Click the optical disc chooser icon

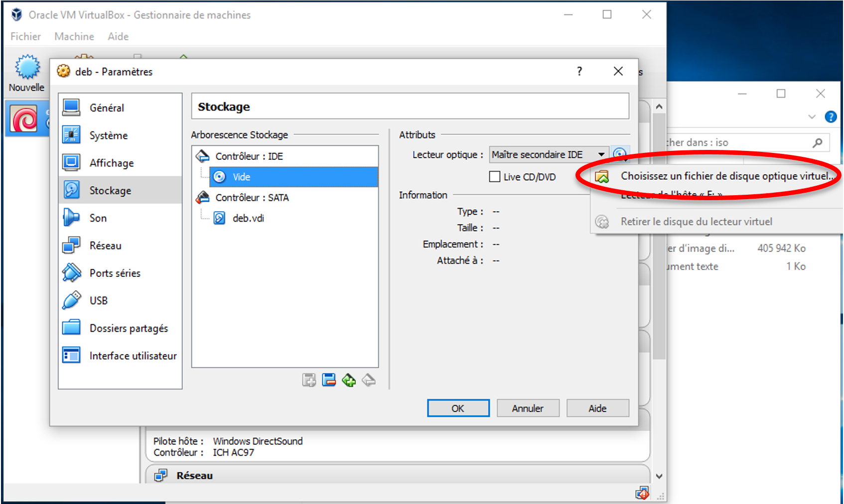[x=620, y=154]
